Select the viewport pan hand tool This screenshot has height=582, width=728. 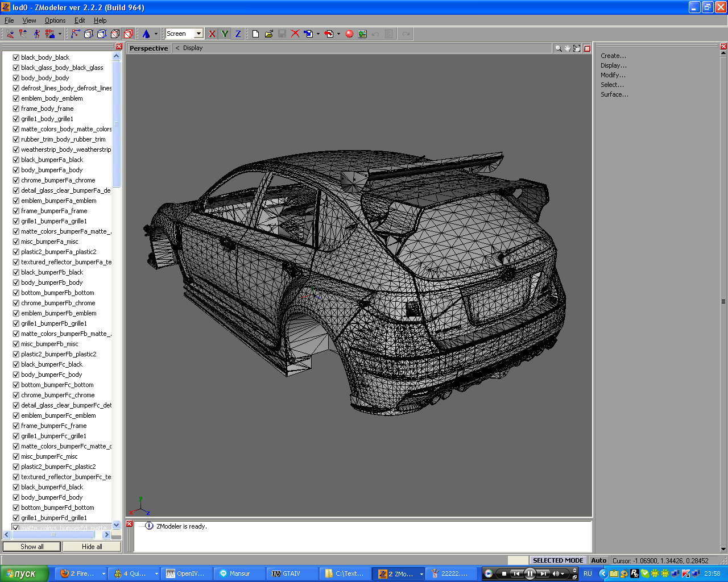[568, 48]
